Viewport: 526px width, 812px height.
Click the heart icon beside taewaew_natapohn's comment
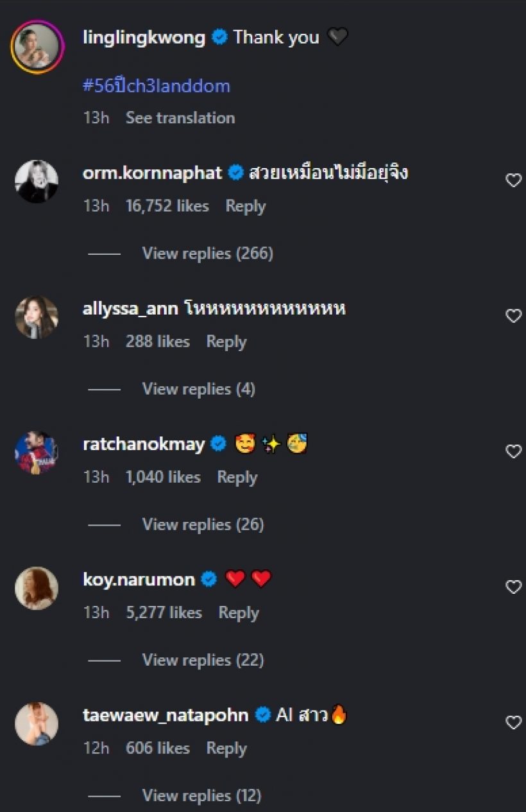(x=513, y=723)
